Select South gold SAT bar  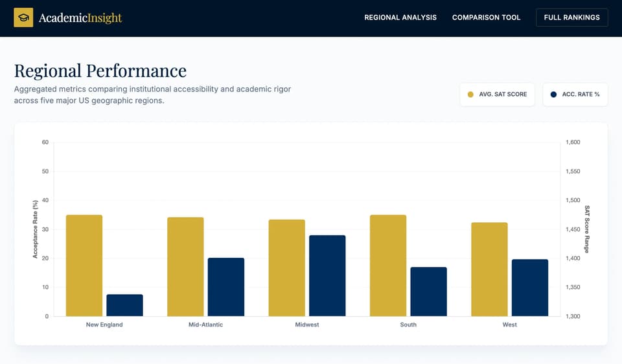coord(388,266)
